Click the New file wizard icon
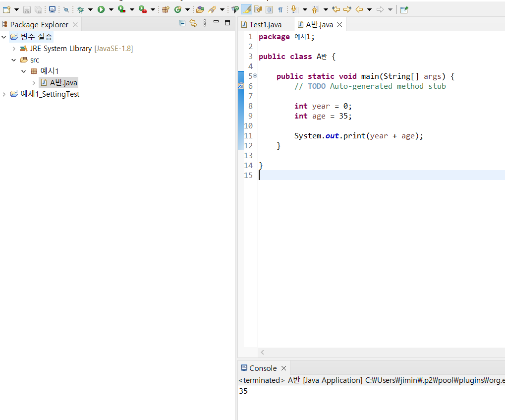The image size is (505, 420). pyautogui.click(x=6, y=10)
